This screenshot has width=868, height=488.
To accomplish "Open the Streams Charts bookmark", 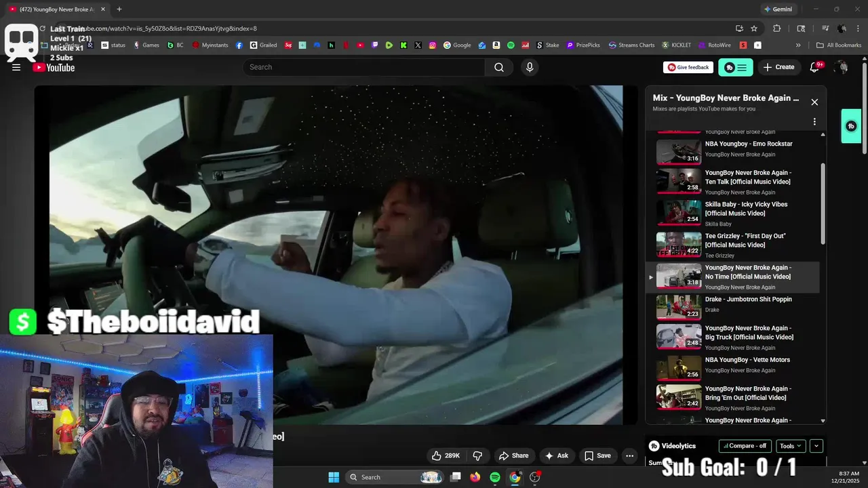I will pyautogui.click(x=631, y=45).
